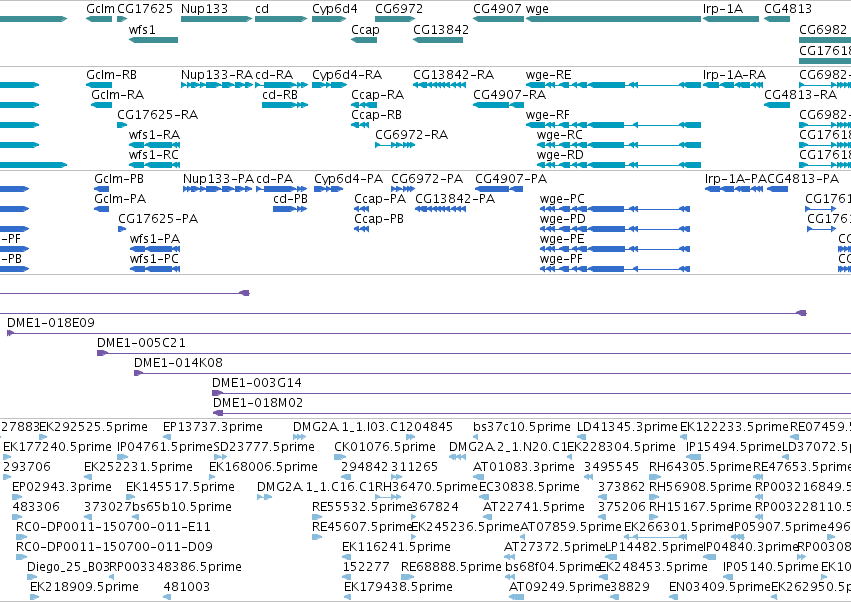Viewport: 851px width, 602px height.
Task: Click the wfs1-RC transcript label
Action: click(154, 155)
